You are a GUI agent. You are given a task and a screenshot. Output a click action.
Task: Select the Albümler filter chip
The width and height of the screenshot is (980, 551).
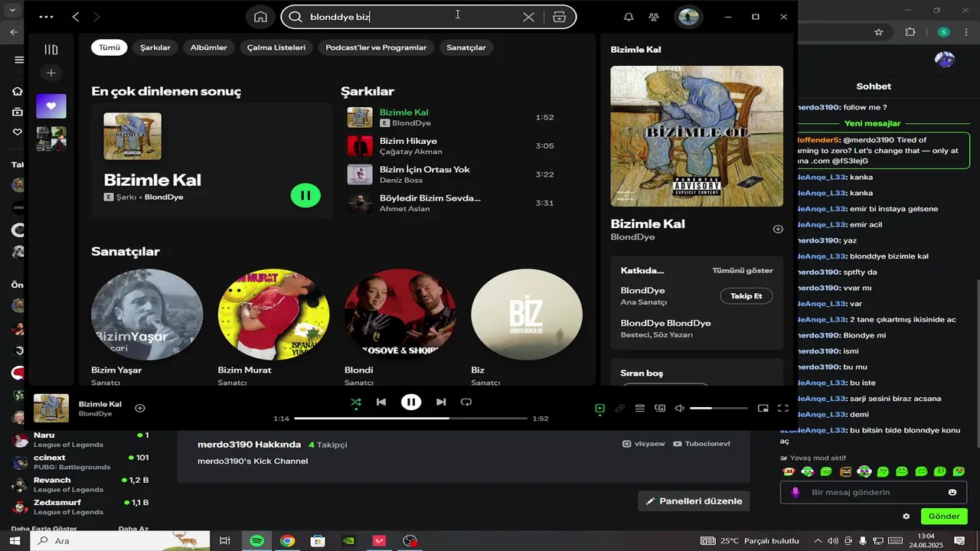[x=209, y=47]
